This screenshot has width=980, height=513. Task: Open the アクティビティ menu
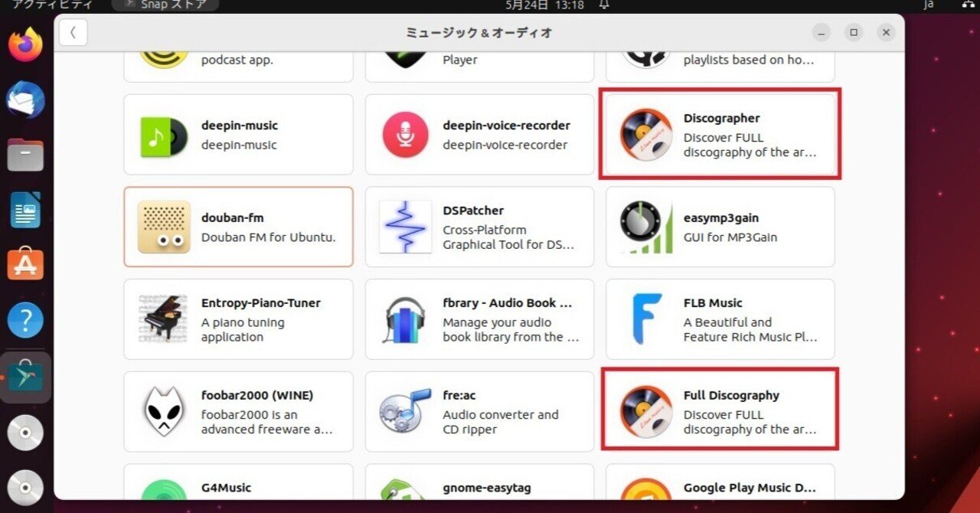[x=42, y=5]
